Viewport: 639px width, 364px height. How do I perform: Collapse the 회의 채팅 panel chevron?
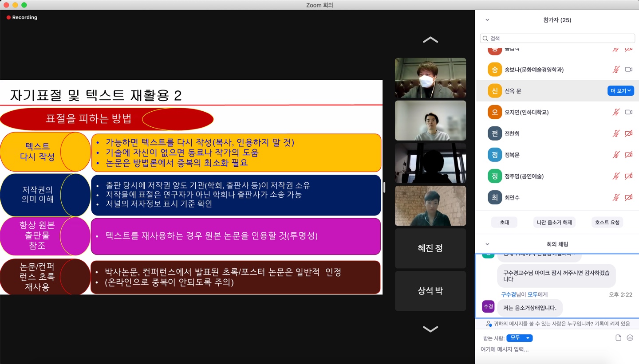click(x=487, y=244)
